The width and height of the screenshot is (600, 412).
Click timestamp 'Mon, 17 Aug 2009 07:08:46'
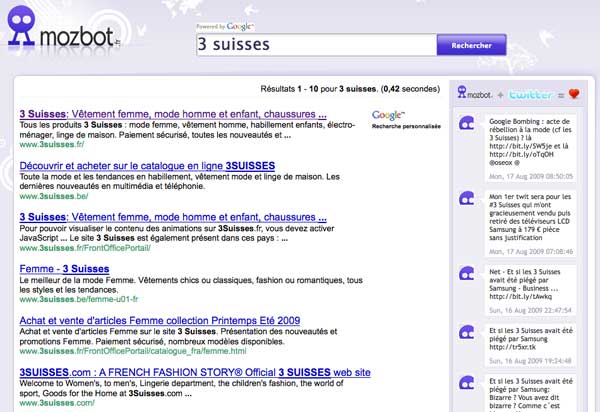tap(531, 252)
